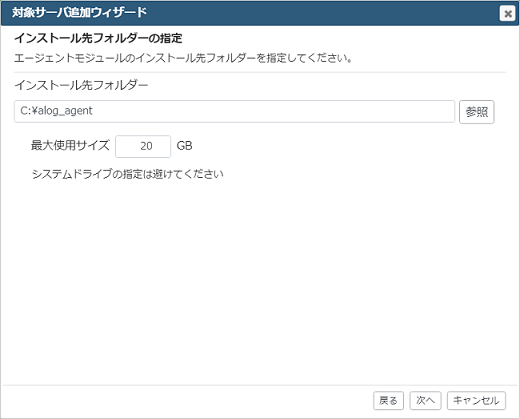Click the インストール先フォルダーの指定 heading
This screenshot has width=520, height=419.
(98, 38)
